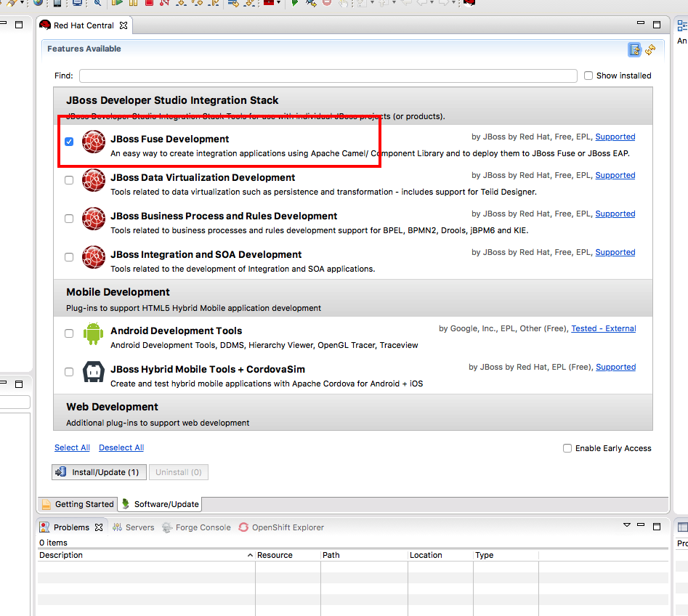Check JBoss Business Process and Rules Development

[69, 219]
